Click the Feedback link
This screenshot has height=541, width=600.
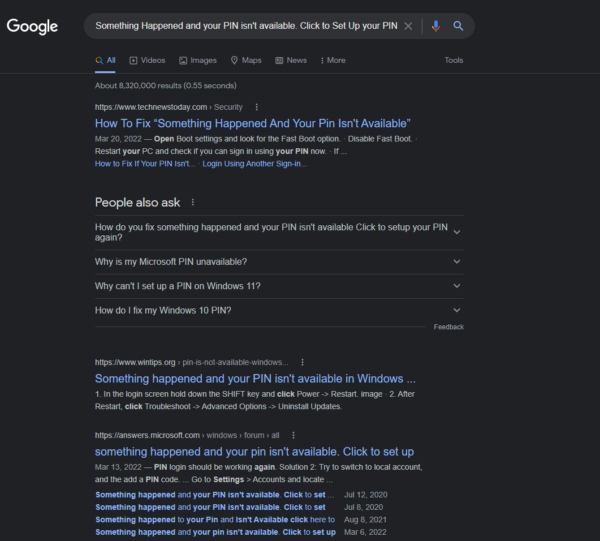pyautogui.click(x=448, y=327)
